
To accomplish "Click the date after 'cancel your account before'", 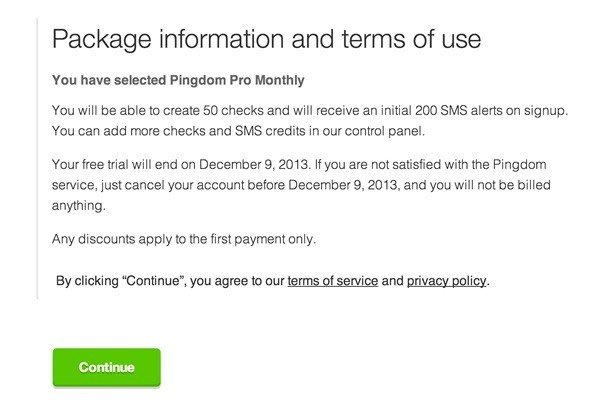I will (x=344, y=185).
